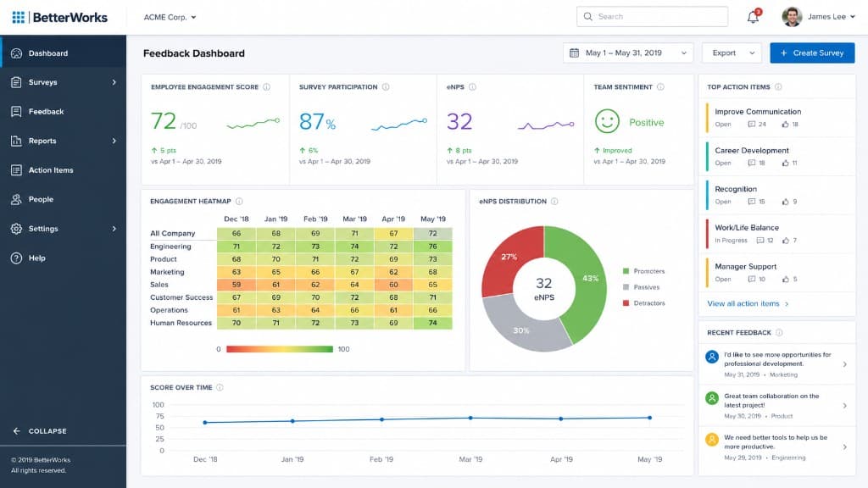Open Help in sidebar
Image resolution: width=868 pixels, height=488 pixels.
pos(63,258)
